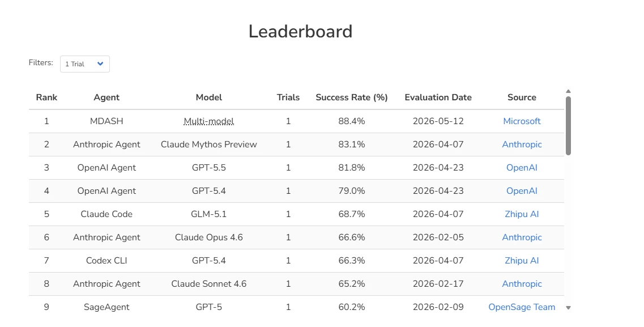Open the Microsoft source link
644x327 pixels.
pyautogui.click(x=522, y=121)
